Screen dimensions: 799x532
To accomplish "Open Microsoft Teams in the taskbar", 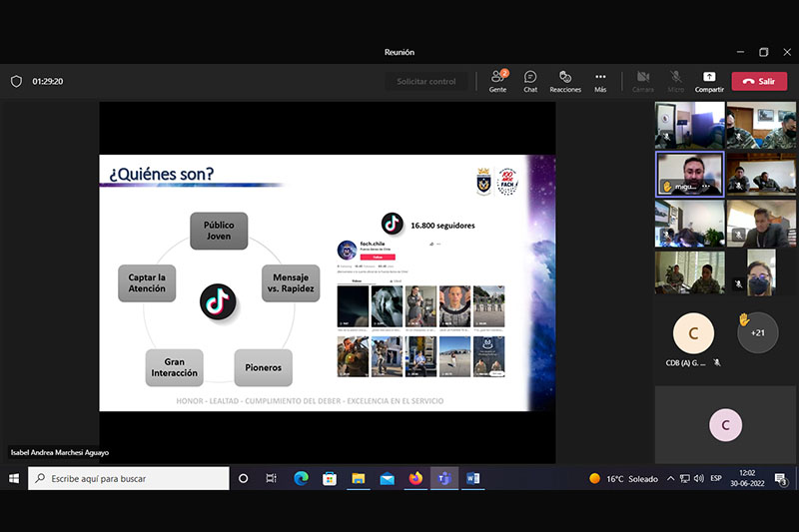I will 444,478.
